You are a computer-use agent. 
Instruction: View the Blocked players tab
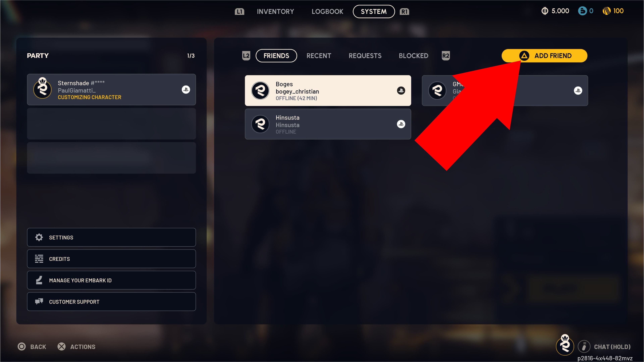tap(414, 56)
